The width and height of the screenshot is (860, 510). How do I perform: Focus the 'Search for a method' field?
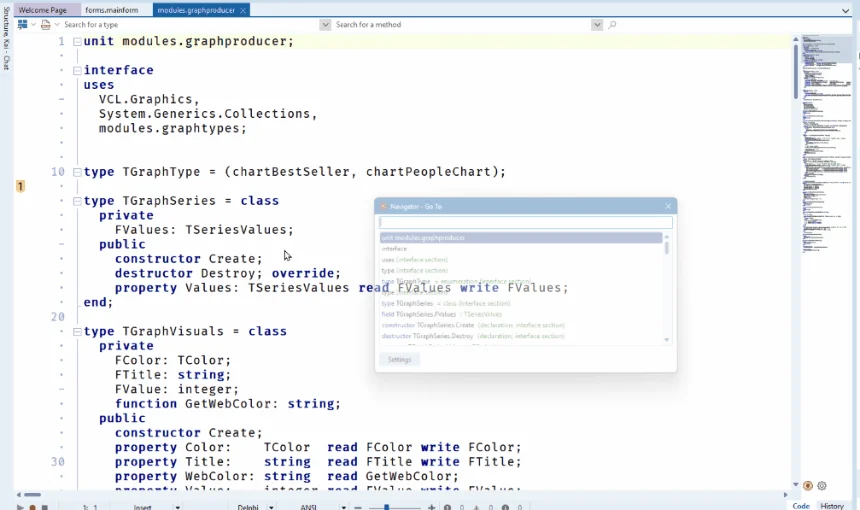point(462,25)
